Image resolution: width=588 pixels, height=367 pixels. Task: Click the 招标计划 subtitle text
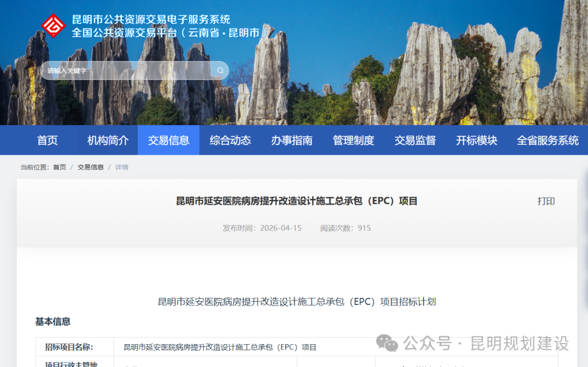click(x=297, y=302)
